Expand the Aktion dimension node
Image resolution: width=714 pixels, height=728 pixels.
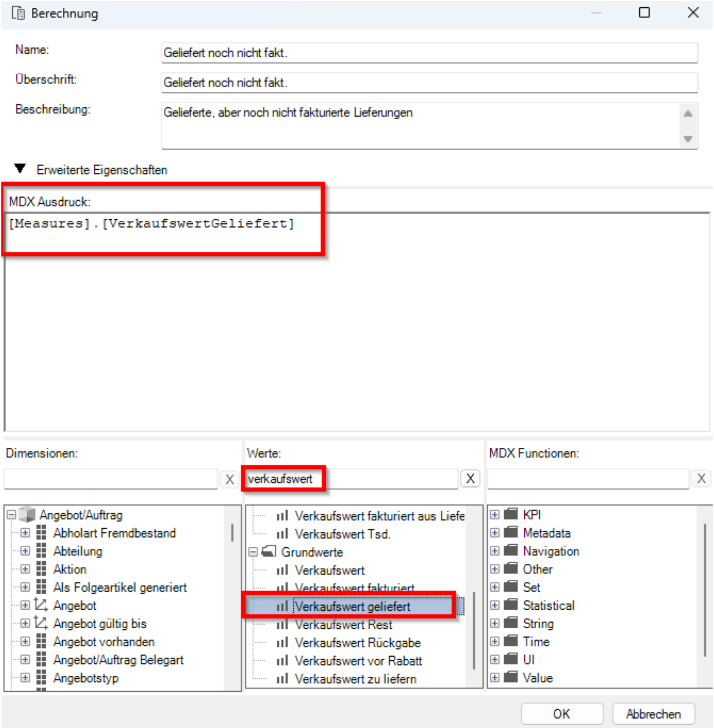25,569
